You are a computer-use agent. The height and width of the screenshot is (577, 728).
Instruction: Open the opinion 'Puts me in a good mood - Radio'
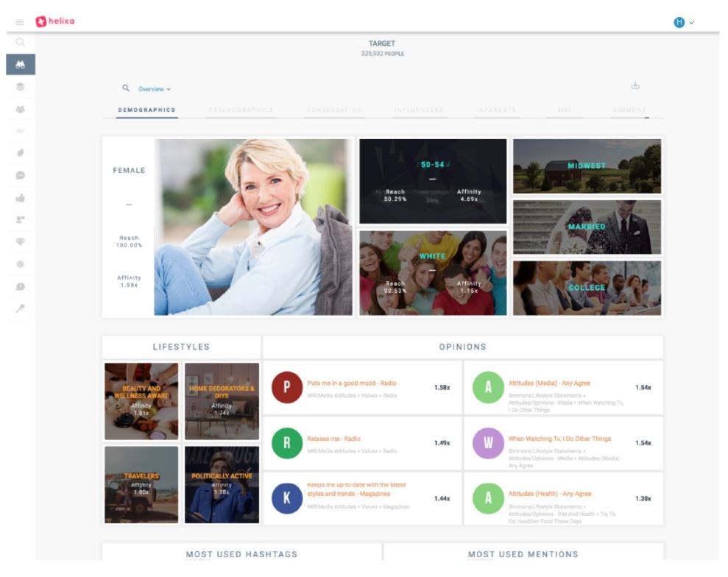point(354,383)
